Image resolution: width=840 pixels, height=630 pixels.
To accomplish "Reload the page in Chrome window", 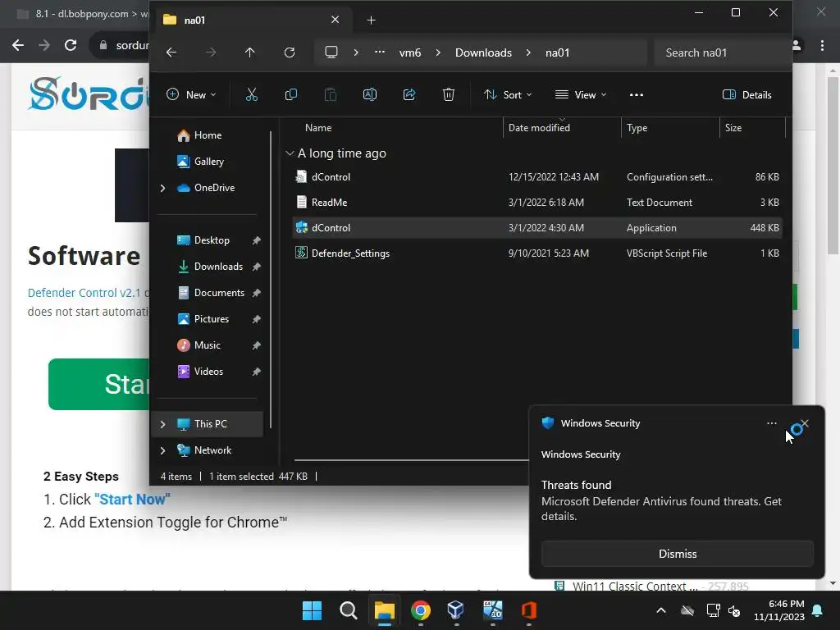I will pos(71,46).
